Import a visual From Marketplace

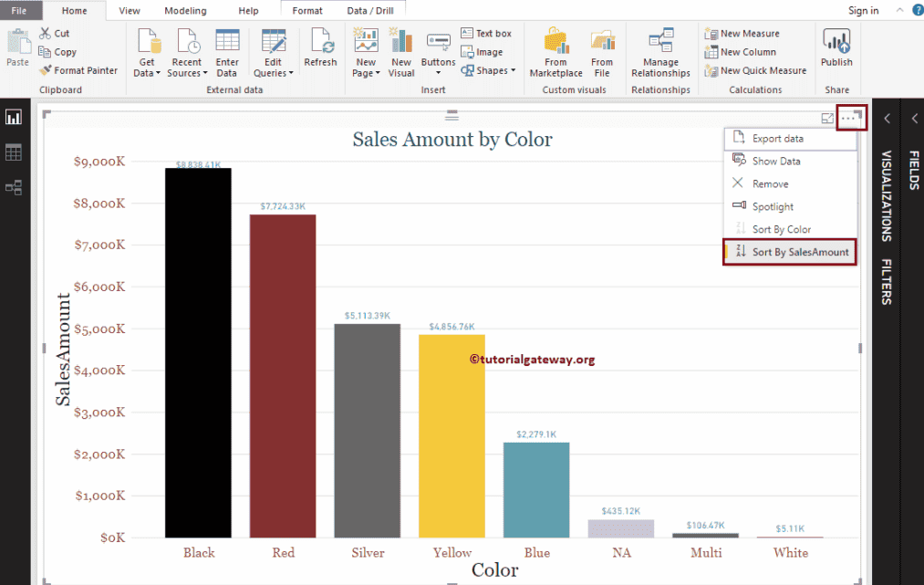click(555, 52)
